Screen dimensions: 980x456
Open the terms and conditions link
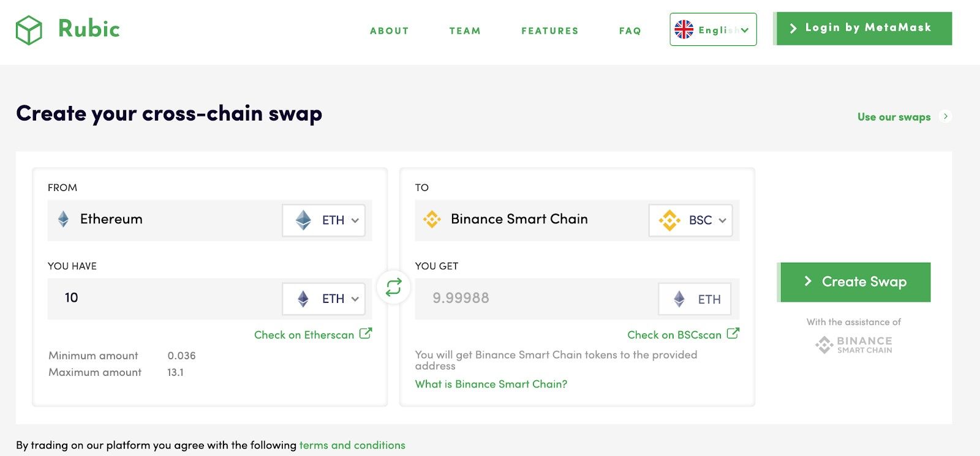click(x=352, y=445)
